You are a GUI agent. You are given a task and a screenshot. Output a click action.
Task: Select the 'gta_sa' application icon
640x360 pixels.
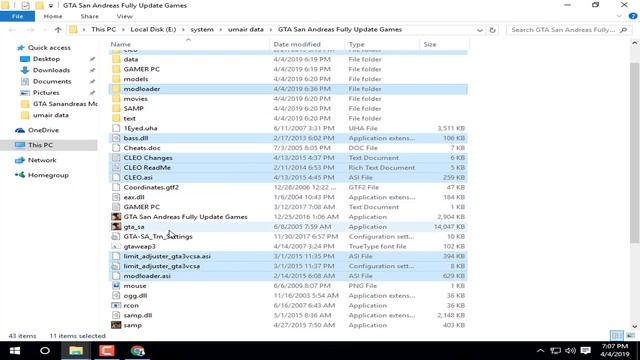(116, 227)
